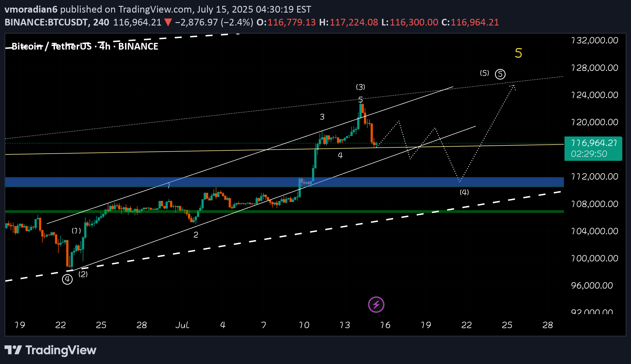Click the purple lightning bolt event icon
Viewport: 631px width, 364px height.
376,304
